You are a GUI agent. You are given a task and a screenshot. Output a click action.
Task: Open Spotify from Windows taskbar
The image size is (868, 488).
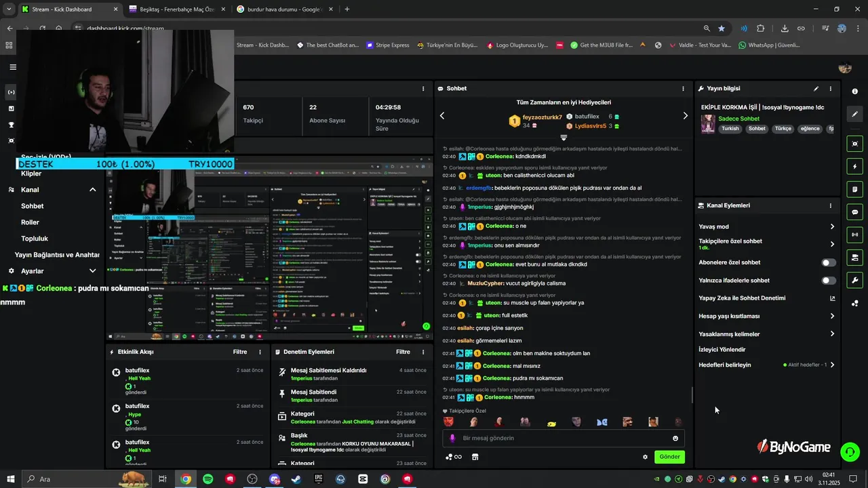coord(208,479)
